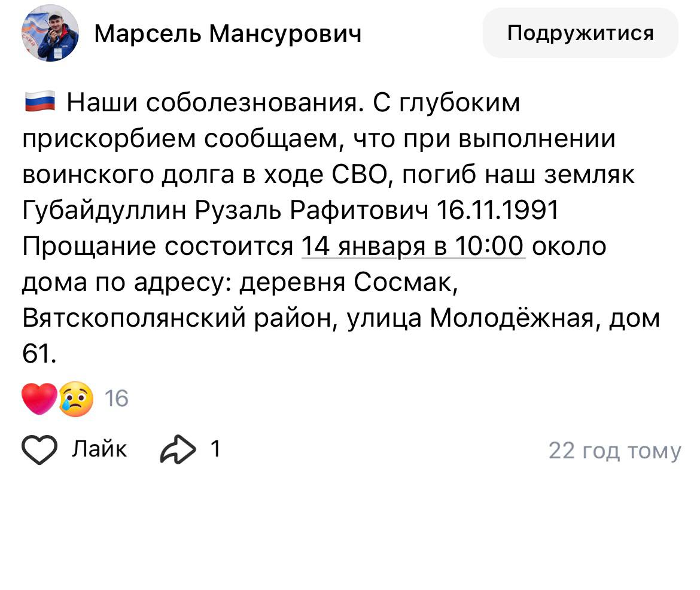Click the Лайк label
This screenshot has height=590, width=700.
coord(99,449)
